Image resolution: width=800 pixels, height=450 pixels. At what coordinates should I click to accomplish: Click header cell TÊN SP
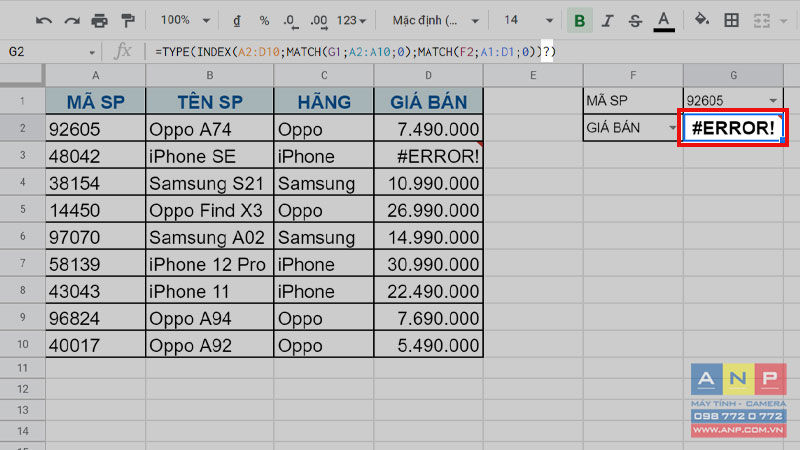(210, 101)
